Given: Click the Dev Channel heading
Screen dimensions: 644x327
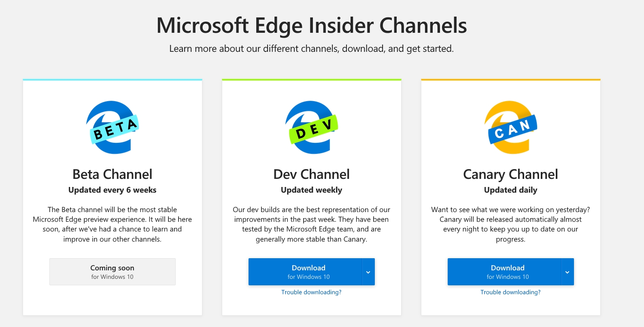Looking at the screenshot, I should coord(312,174).
